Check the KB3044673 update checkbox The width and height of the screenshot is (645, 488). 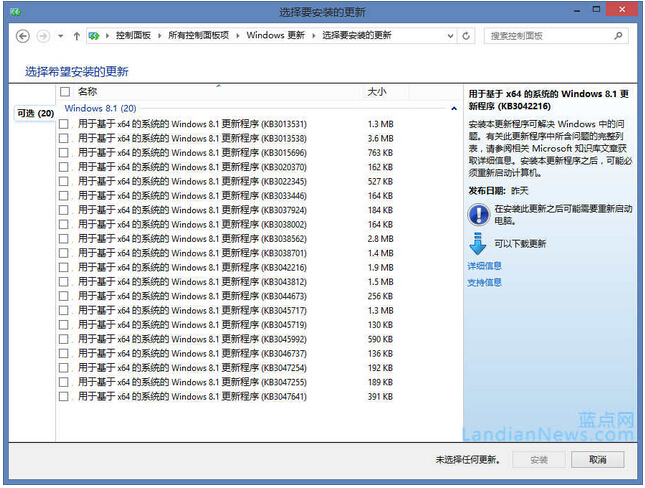[x=64, y=296]
